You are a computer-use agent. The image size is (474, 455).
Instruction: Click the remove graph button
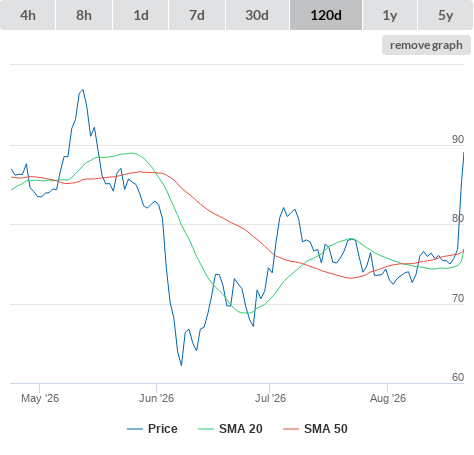tap(426, 45)
